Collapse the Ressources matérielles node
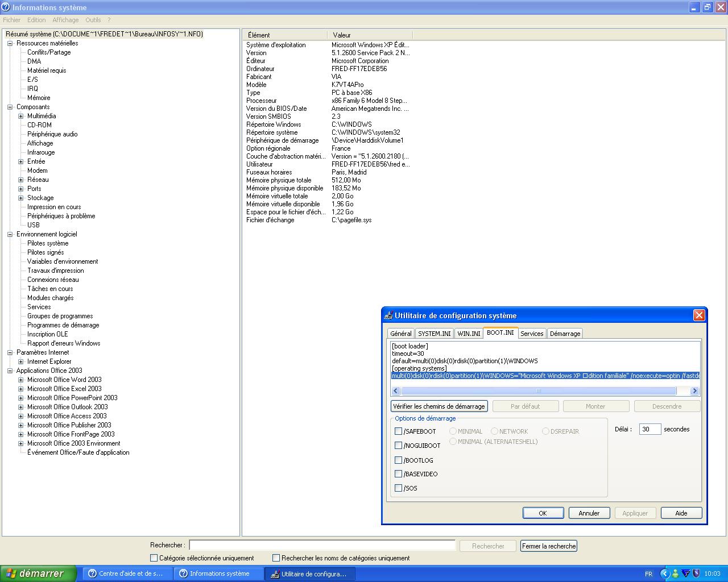The width and height of the screenshot is (728, 582). (10, 43)
